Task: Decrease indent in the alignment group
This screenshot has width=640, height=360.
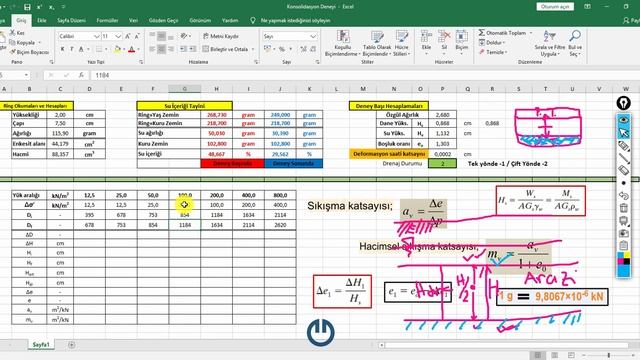Action: tap(183, 49)
